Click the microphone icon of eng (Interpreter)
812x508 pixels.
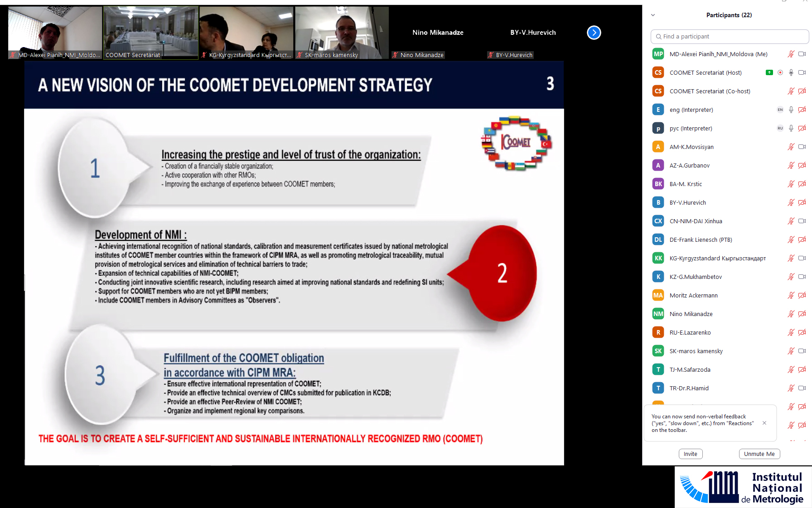[791, 110]
